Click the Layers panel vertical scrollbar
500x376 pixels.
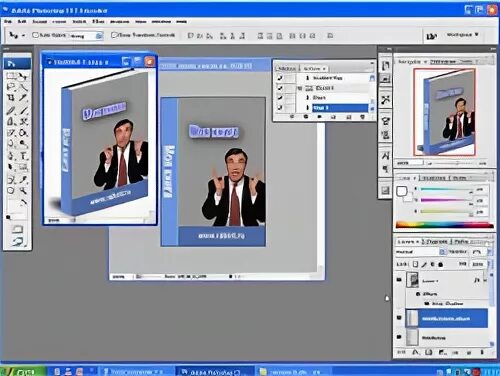click(x=492, y=308)
